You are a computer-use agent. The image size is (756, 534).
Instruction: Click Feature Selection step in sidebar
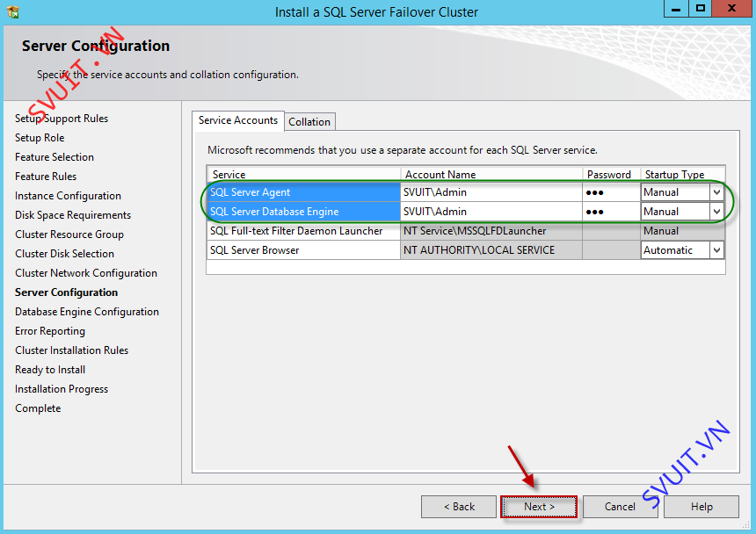pos(55,157)
